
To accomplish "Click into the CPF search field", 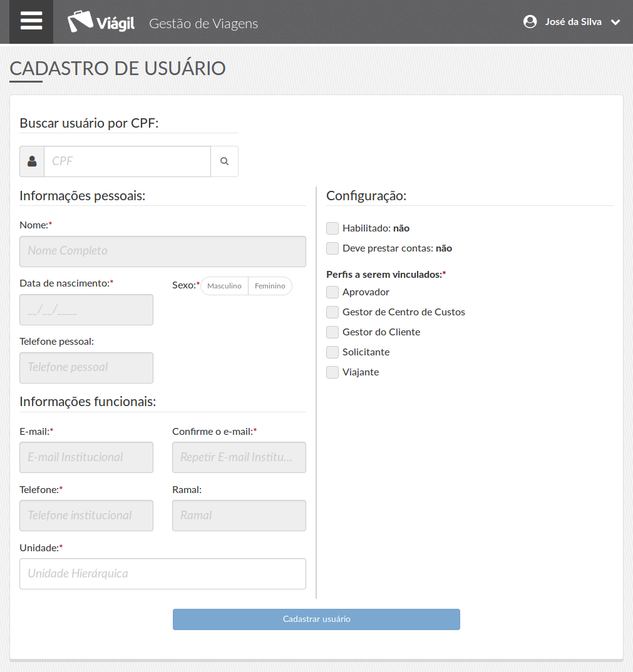I will [127, 161].
